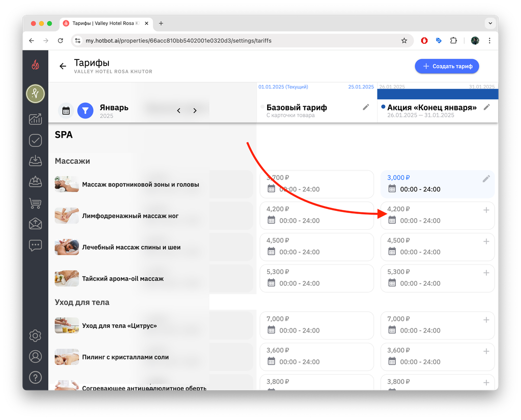The height and width of the screenshot is (420, 521).
Task: Open the checkmark tasks sidebar icon
Action: click(x=35, y=140)
